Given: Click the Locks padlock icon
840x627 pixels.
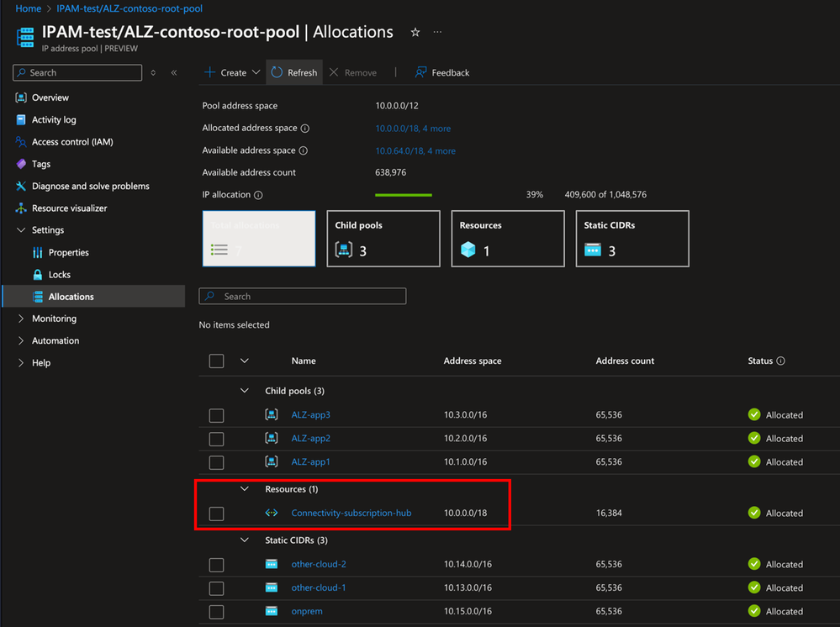Looking at the screenshot, I should click(x=38, y=275).
